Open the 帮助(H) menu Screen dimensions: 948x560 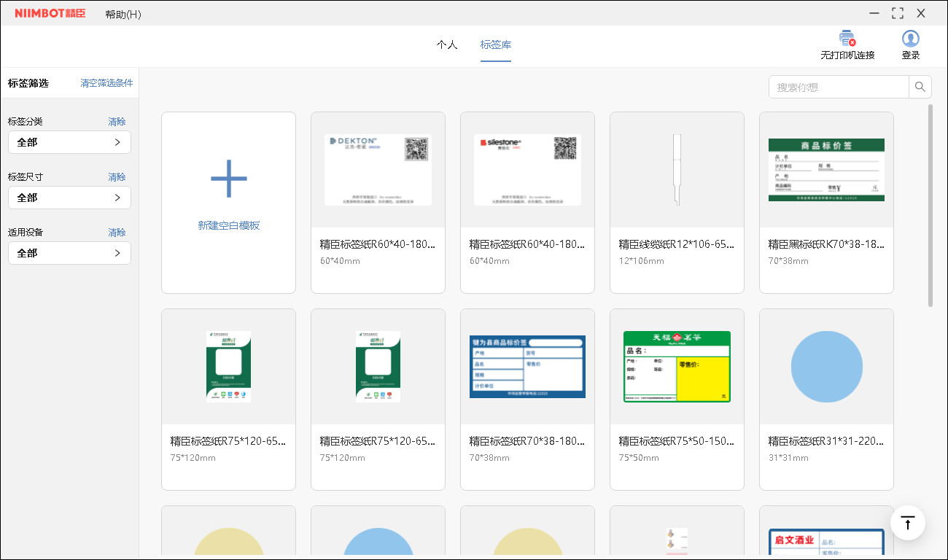point(123,15)
